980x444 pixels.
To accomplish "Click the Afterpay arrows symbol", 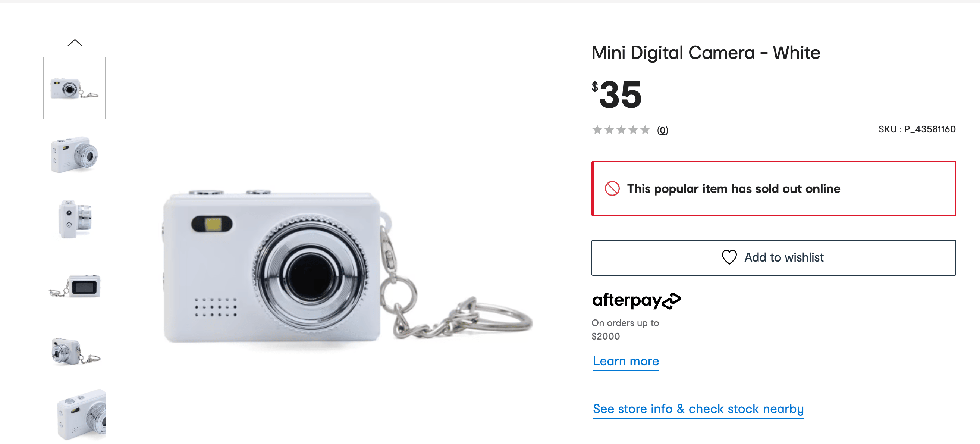I will [x=671, y=301].
